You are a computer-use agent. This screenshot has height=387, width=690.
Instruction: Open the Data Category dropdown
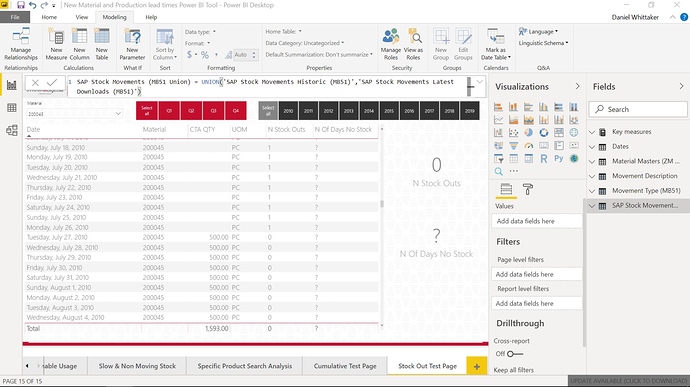click(305, 43)
